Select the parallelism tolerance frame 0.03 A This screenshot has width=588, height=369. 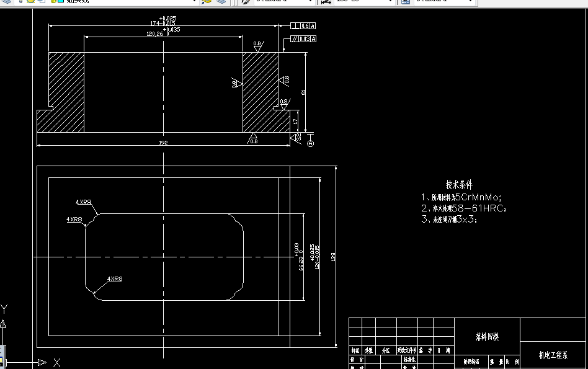click(x=303, y=38)
